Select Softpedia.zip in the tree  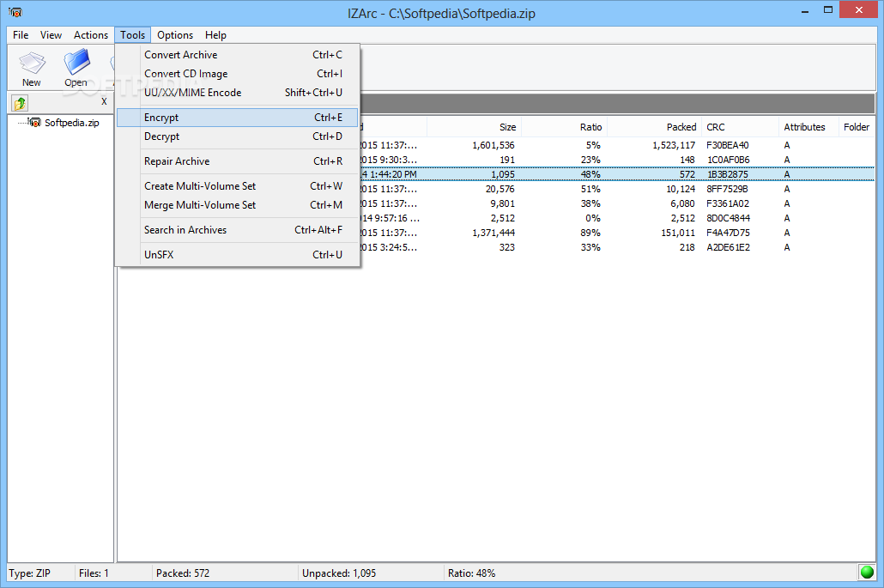click(x=71, y=123)
